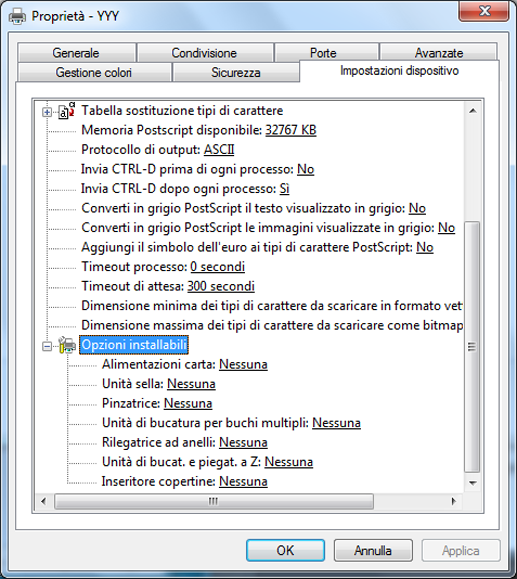Click the 300 secondi timeout di attesa value
Image resolution: width=517 pixels, height=579 pixels.
(x=221, y=286)
